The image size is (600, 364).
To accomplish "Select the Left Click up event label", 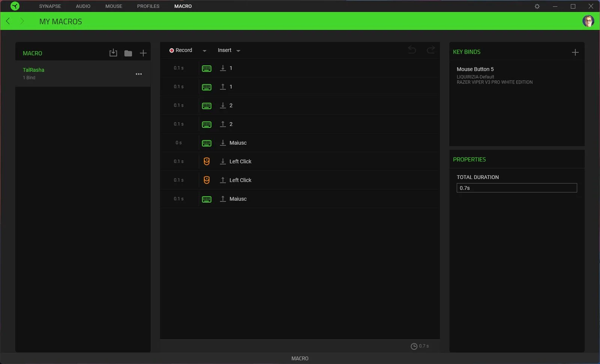I will (240, 180).
